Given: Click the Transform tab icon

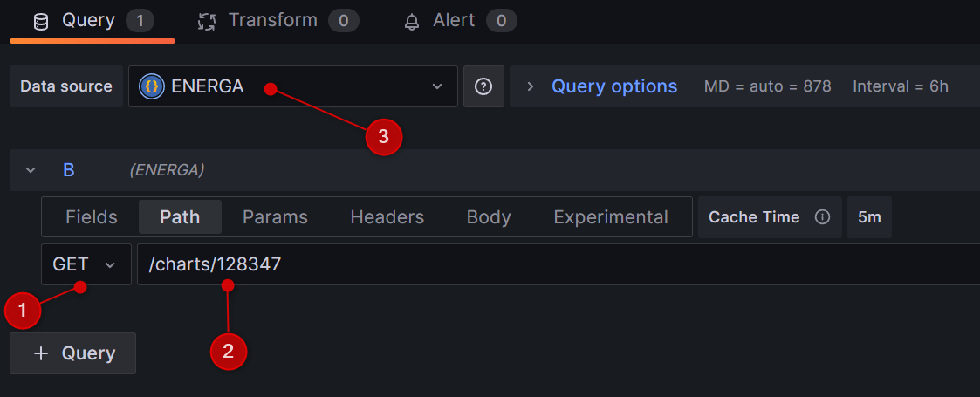Looking at the screenshot, I should [x=207, y=21].
